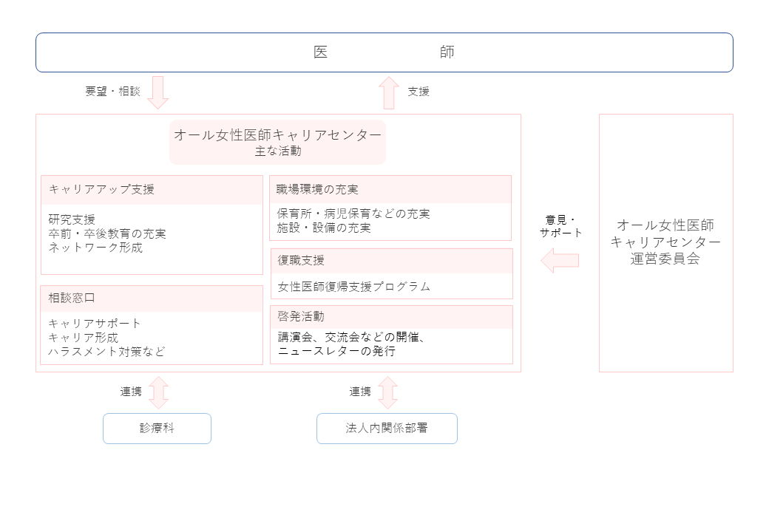The height and width of the screenshot is (532, 769).
Task: Click the 保育所・病児保育などの充実 text
Action: 353,214
